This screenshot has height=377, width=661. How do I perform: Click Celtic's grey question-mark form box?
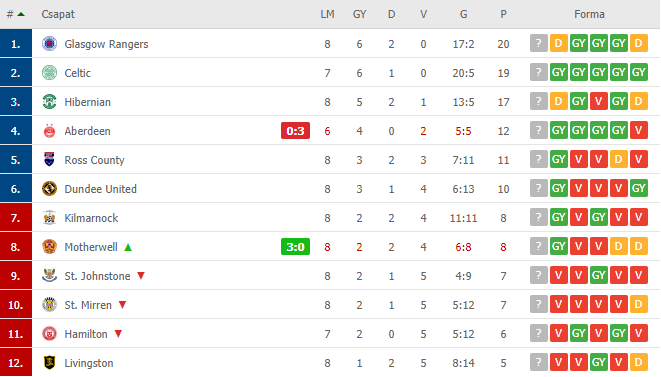coord(538,73)
